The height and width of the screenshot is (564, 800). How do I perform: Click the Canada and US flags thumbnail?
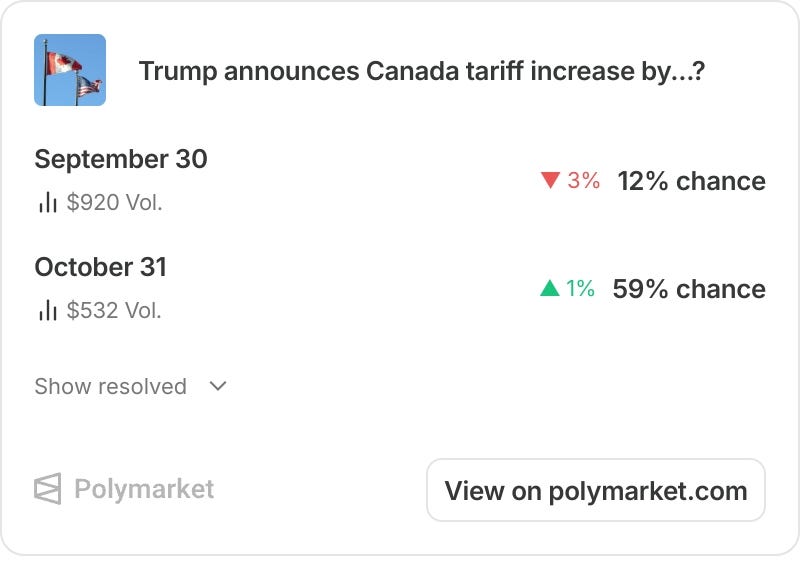tap(70, 70)
